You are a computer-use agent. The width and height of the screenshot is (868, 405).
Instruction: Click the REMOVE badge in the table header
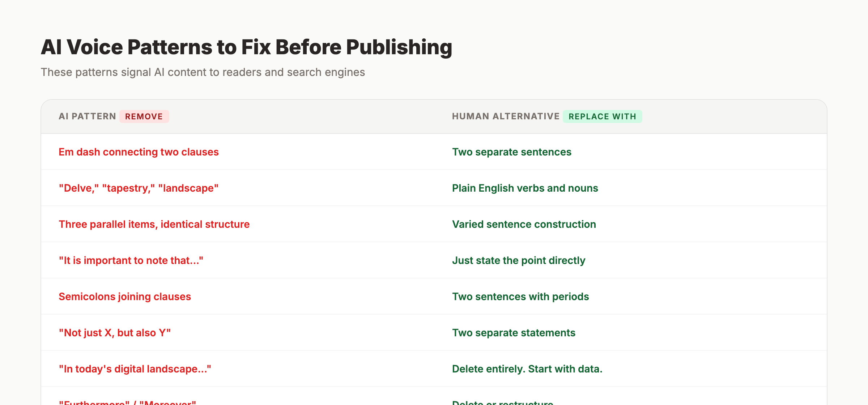coord(144,116)
